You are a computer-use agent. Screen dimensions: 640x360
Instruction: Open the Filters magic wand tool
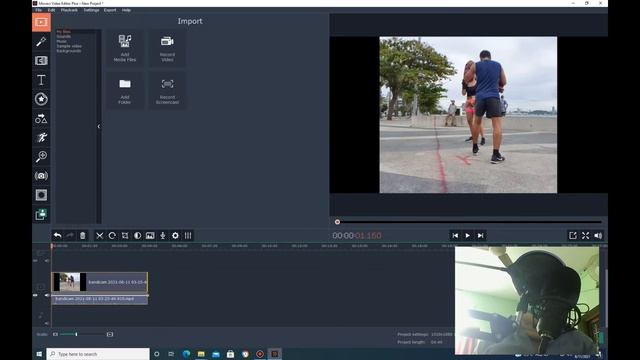41,42
